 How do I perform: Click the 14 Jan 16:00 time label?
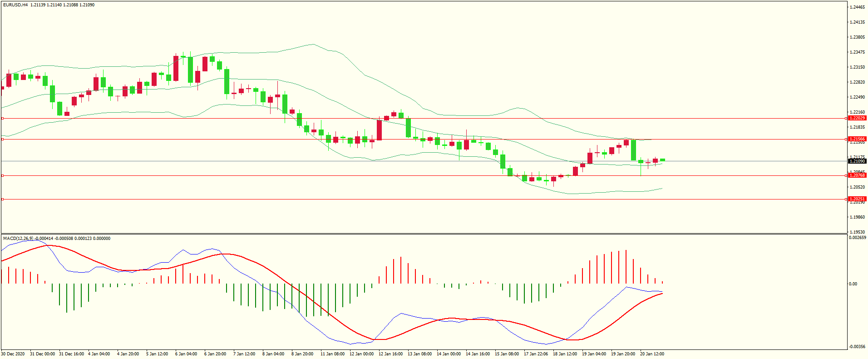click(478, 354)
